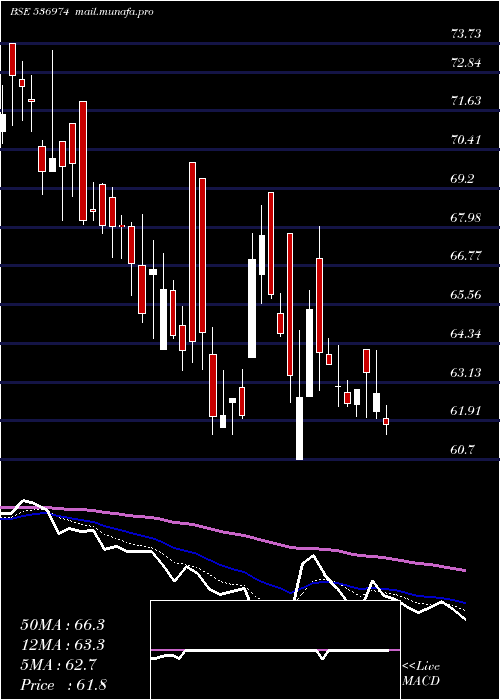Click the Price : 61.8 readout
The height and width of the screenshot is (700, 500).
(x=63, y=685)
